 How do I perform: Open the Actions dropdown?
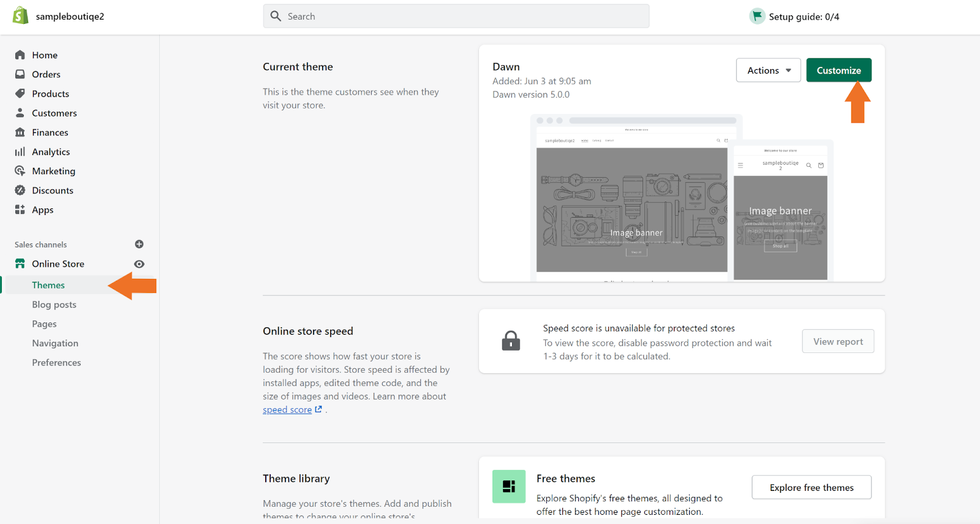click(769, 70)
